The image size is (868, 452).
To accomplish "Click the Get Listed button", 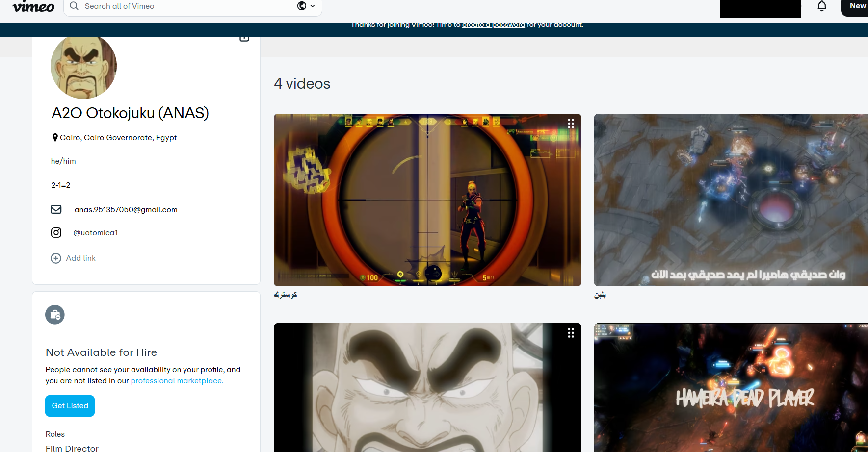I will [x=70, y=406].
